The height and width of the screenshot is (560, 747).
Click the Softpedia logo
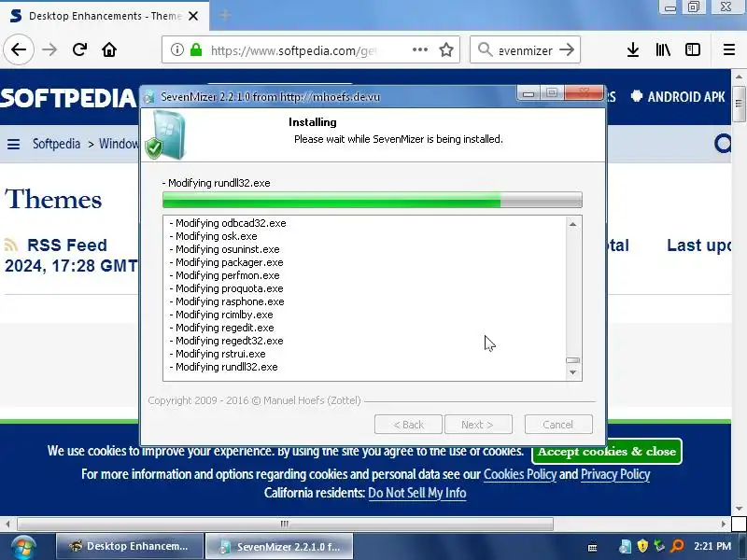coord(68,98)
